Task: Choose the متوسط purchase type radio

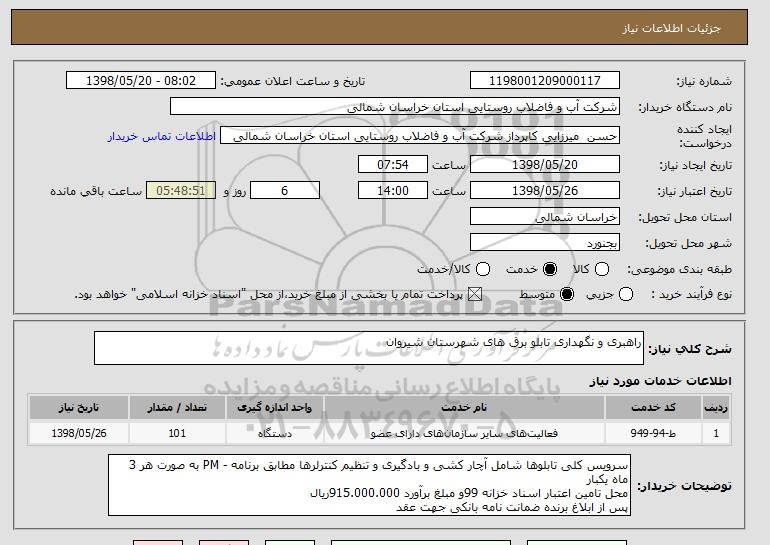Action: (x=567, y=294)
